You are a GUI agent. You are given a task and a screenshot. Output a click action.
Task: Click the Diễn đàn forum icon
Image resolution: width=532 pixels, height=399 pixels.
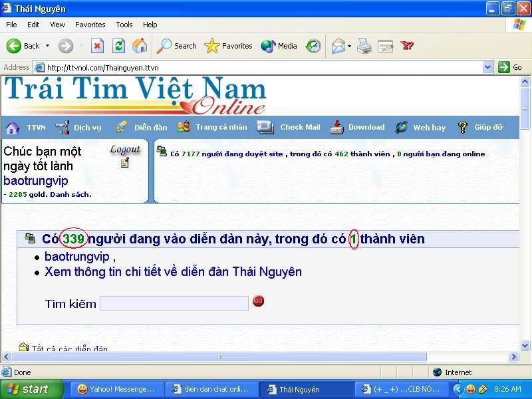click(121, 127)
